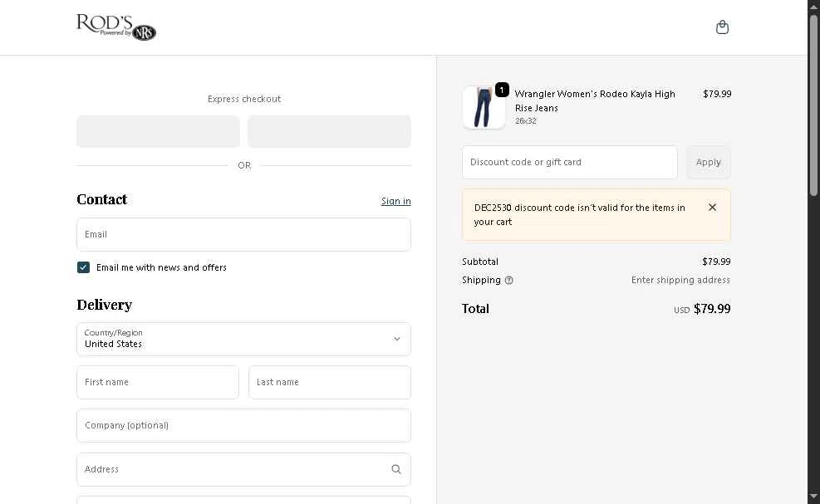This screenshot has width=820, height=504.
Task: Click the first express checkout button
Action: click(158, 132)
